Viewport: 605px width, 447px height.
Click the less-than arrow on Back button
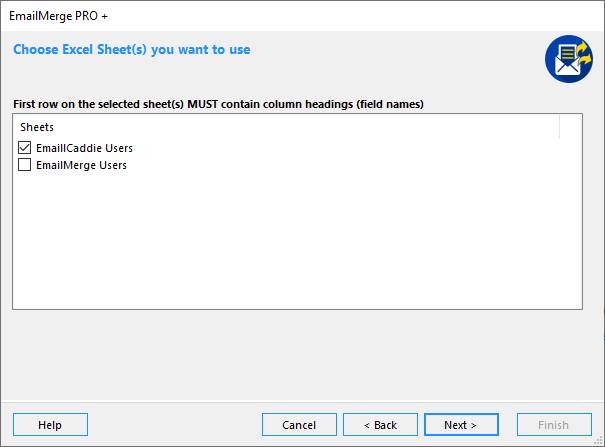point(367,425)
